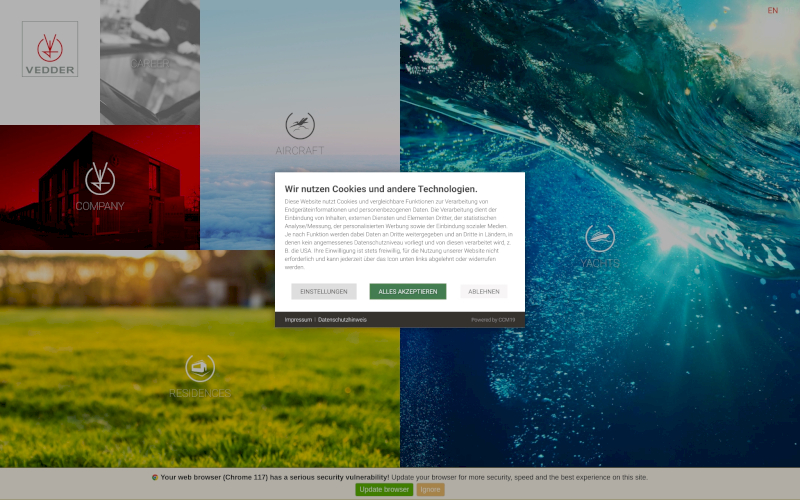Click the Einstellungen cookie settings button

tap(324, 292)
